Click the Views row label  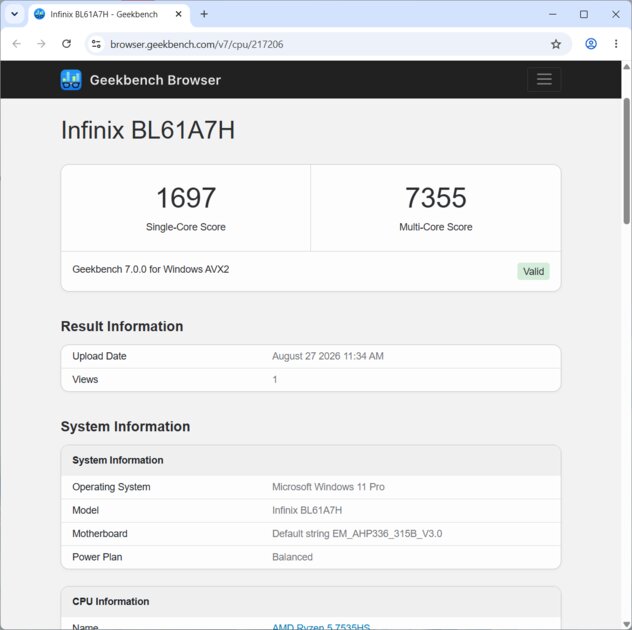point(85,379)
